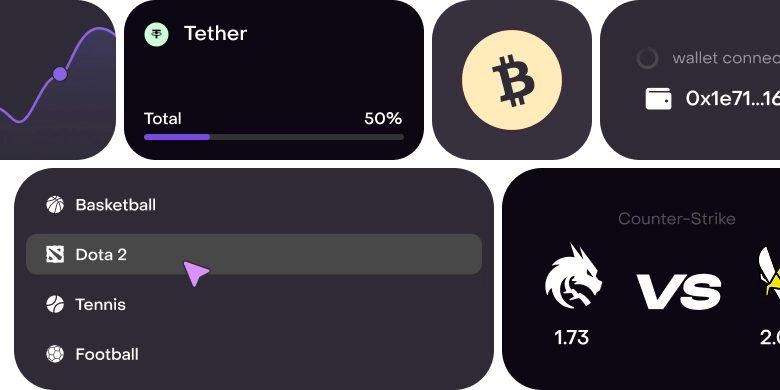
Task: Click the purple data point on chart
Action: [60, 75]
